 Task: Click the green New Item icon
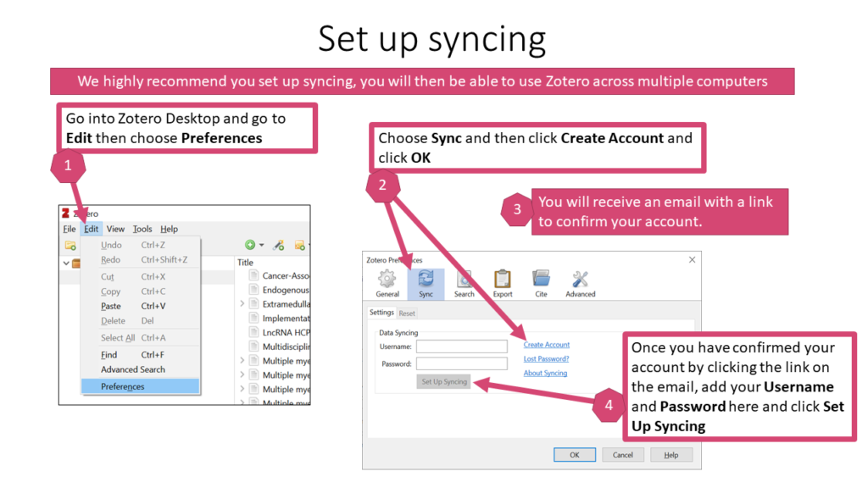[x=251, y=245]
